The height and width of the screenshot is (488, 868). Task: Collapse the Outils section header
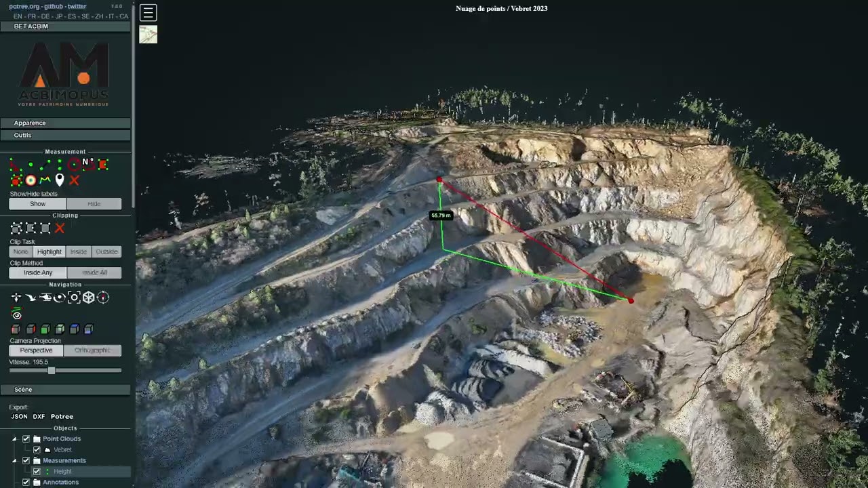pyautogui.click(x=65, y=136)
